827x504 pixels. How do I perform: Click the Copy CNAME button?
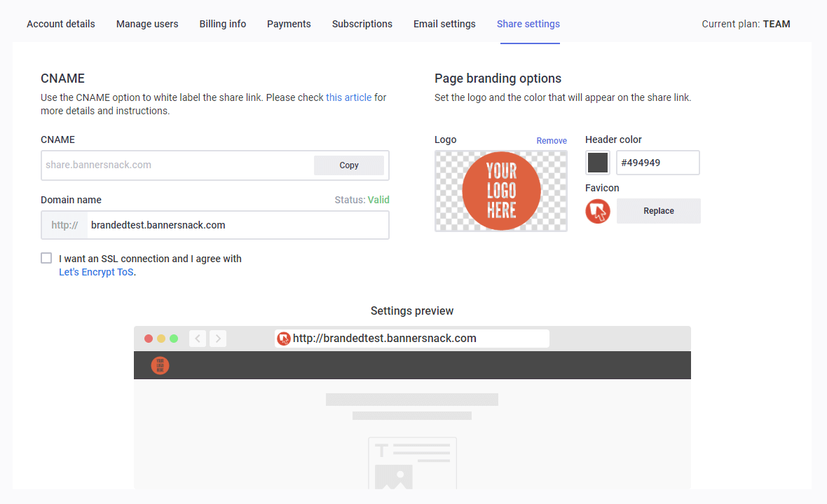click(348, 165)
